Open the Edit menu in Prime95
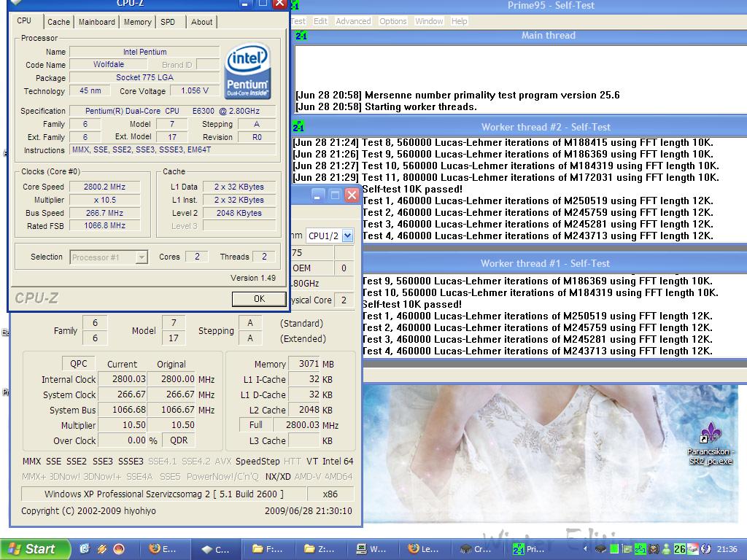 coord(320,21)
